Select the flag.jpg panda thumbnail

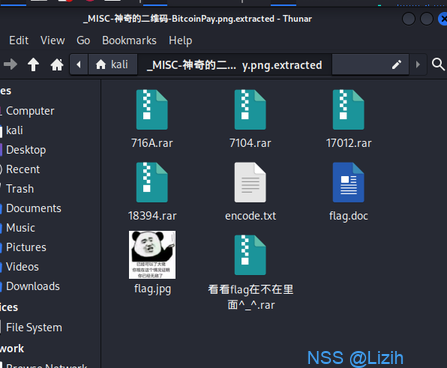(152, 255)
